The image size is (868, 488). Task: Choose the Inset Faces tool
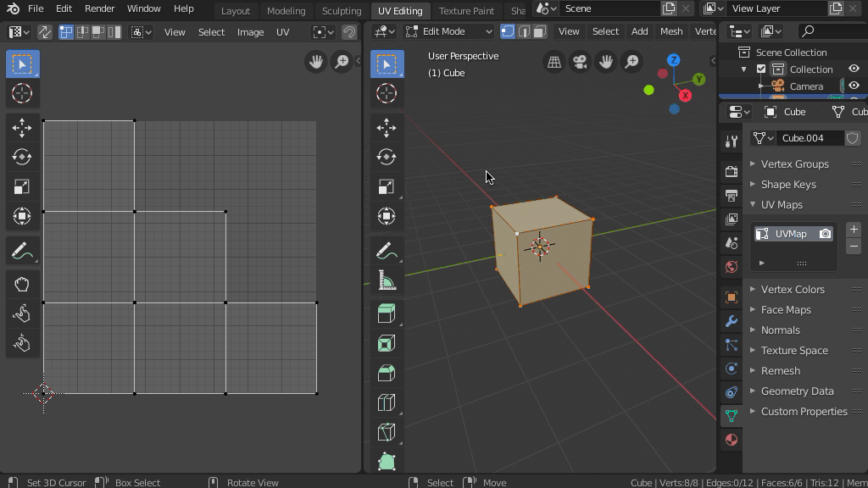click(x=387, y=343)
